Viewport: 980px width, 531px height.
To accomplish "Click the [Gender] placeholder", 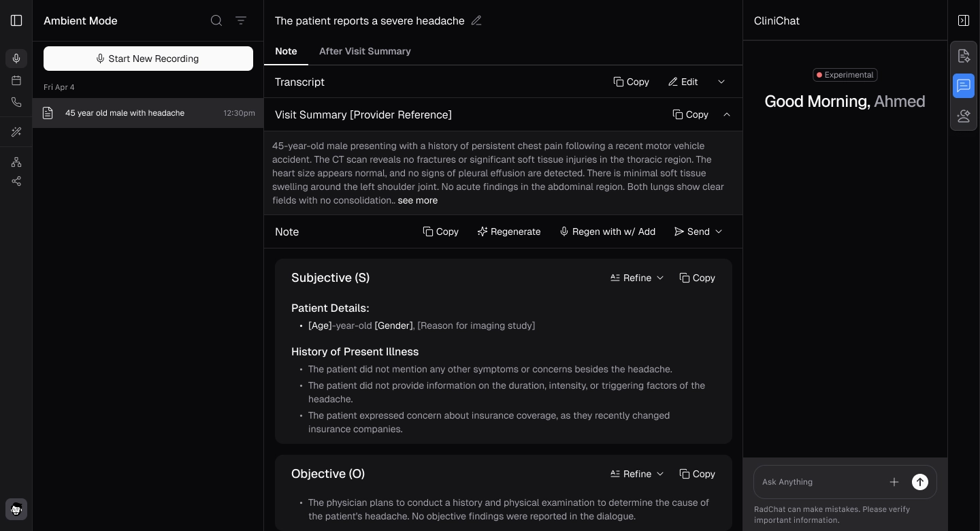I will (393, 325).
